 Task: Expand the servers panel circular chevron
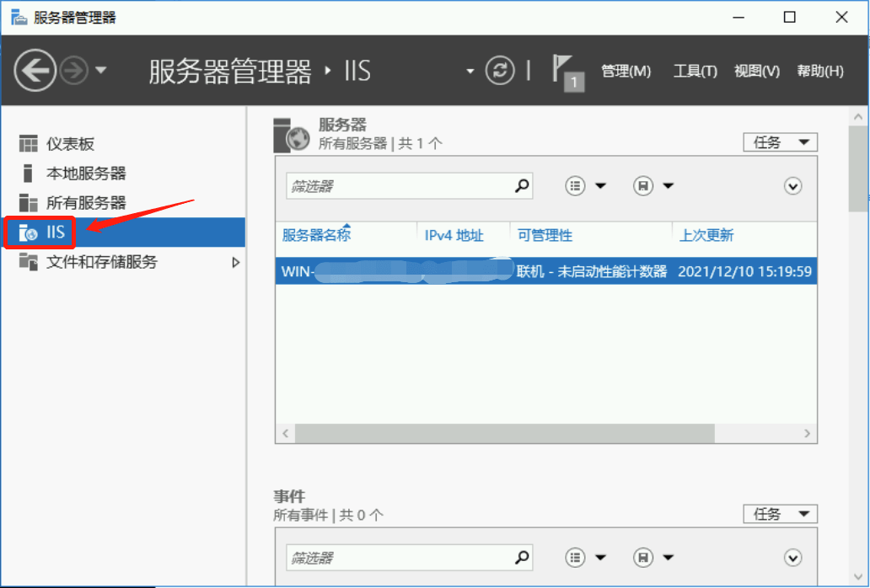[792, 186]
